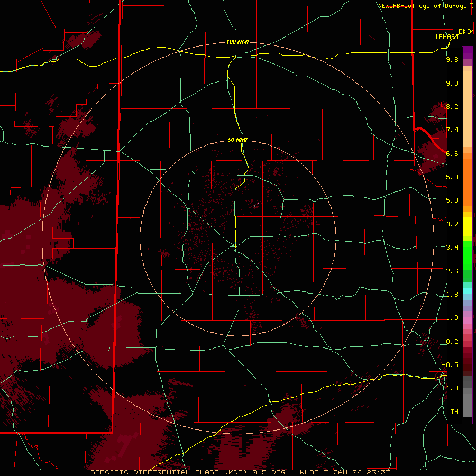The image size is (476, 476).
Task: Click the 8.2 scale value
Action: point(452,106)
